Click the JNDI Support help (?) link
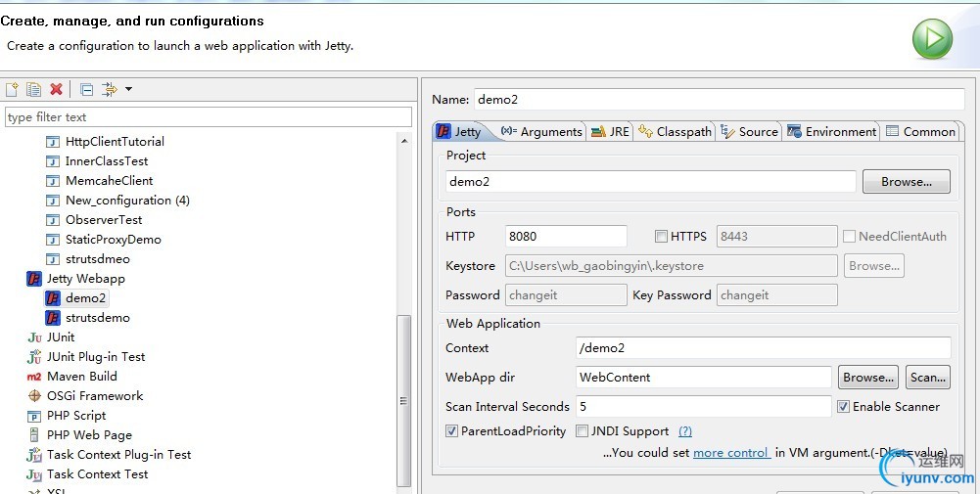 click(x=685, y=430)
